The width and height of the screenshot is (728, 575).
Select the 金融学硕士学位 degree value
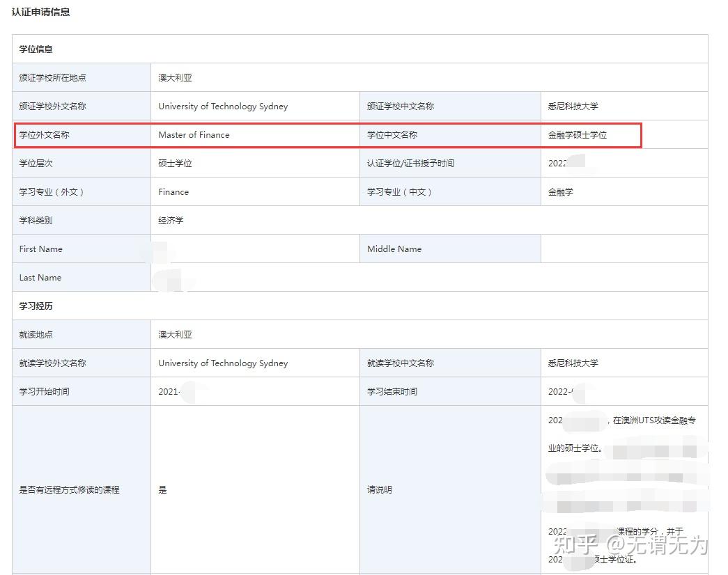click(577, 135)
